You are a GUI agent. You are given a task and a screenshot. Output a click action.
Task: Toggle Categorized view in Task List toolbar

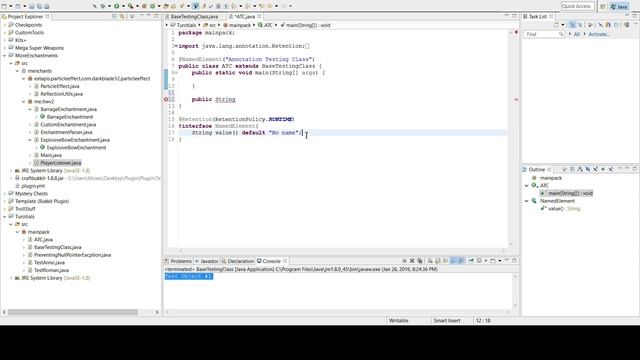(x=572, y=25)
